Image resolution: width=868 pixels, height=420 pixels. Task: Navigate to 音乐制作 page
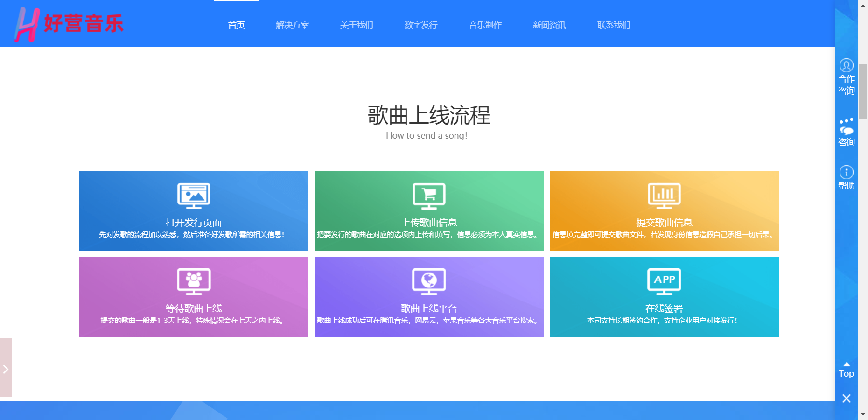click(485, 25)
